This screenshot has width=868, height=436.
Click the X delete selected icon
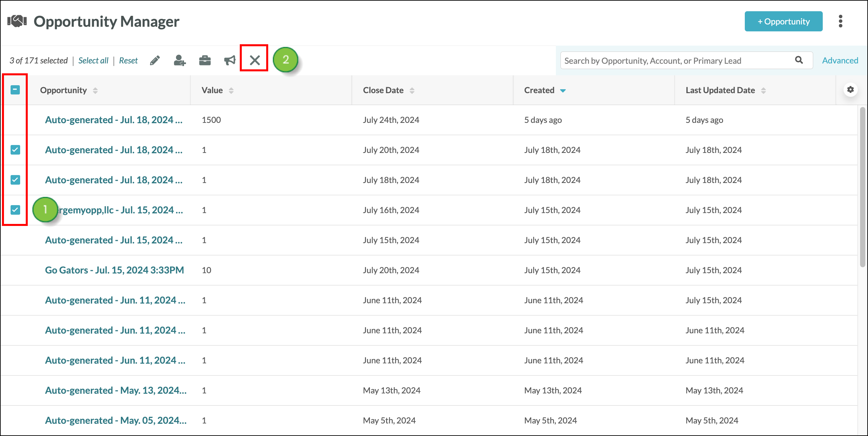point(255,61)
